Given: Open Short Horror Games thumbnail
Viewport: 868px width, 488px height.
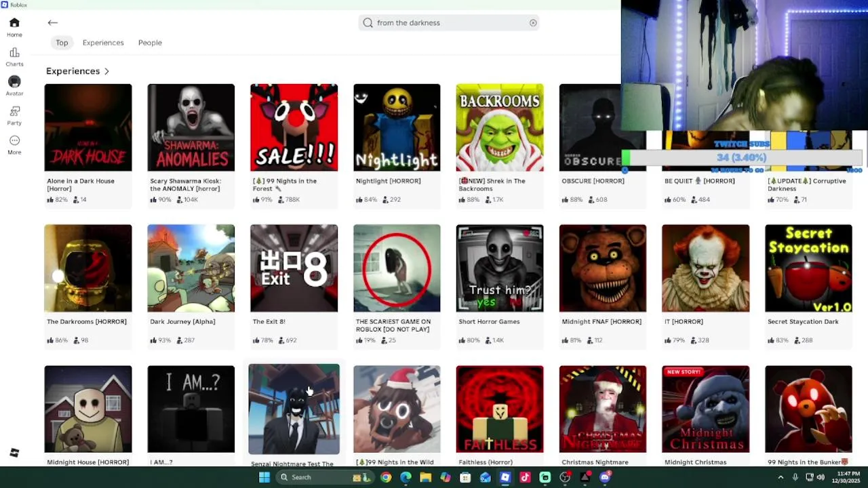Looking at the screenshot, I should point(500,268).
